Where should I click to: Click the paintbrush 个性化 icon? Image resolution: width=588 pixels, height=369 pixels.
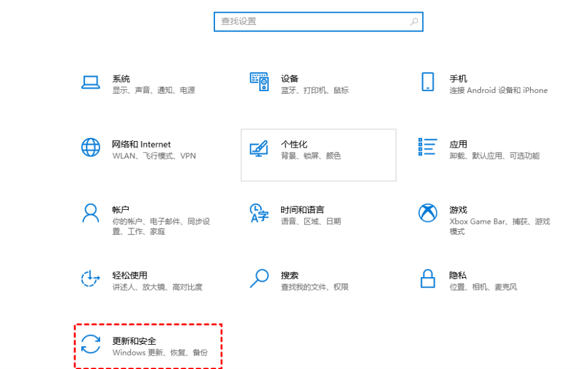pos(259,148)
